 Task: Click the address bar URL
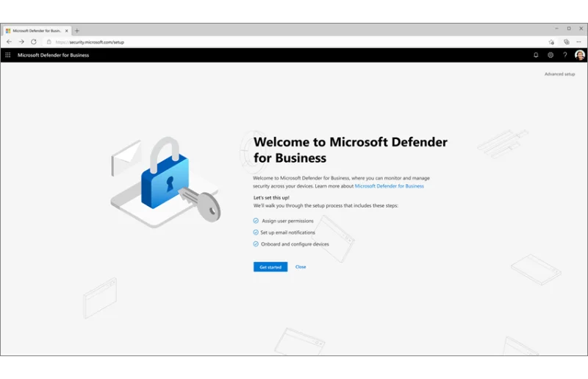(x=90, y=42)
